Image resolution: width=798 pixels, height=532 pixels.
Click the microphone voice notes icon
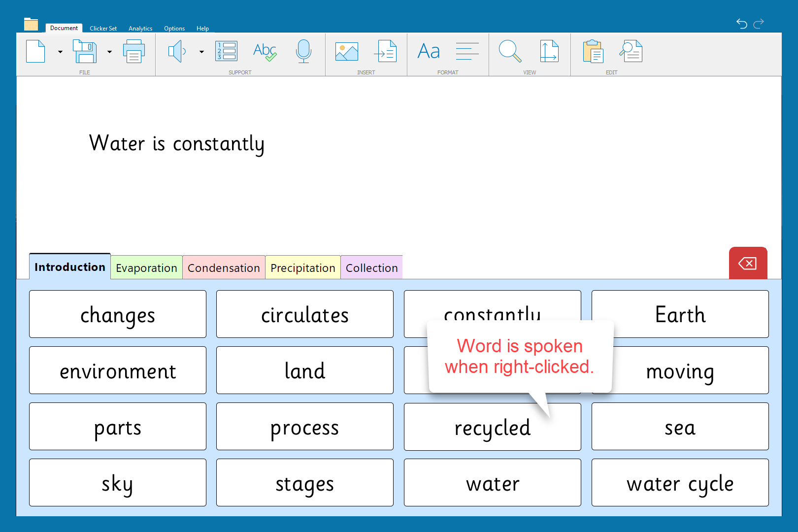303,51
